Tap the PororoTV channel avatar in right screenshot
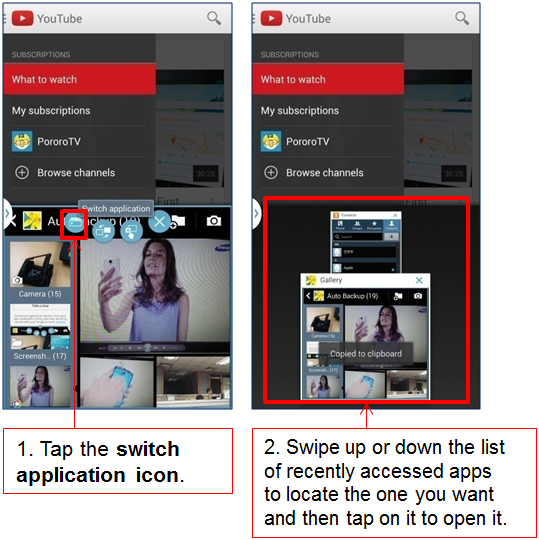539x540 pixels. tap(271, 141)
